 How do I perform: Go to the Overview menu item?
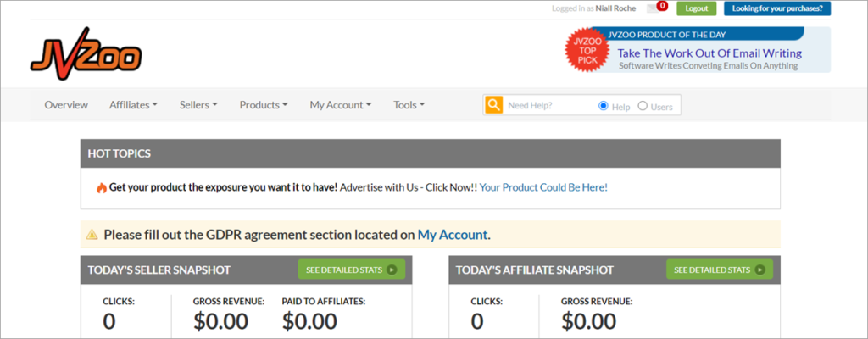[66, 105]
